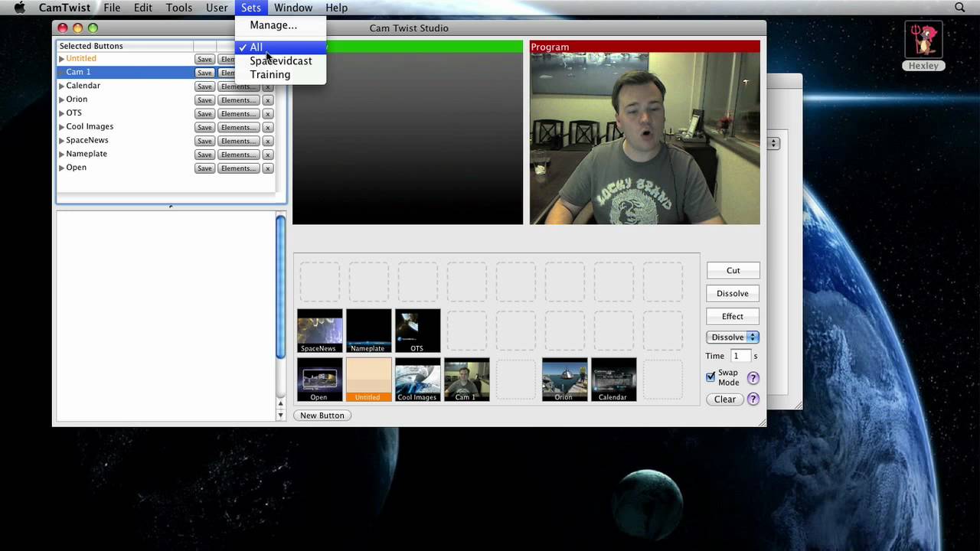The height and width of the screenshot is (551, 980).
Task: Select the All set in Sets menu
Action: point(280,47)
